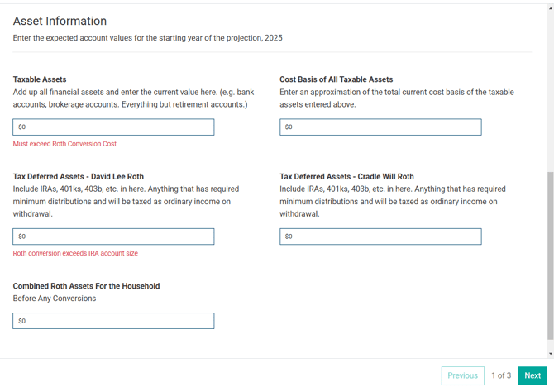Click Tax Deferred Assets - David Lee Roth label
This screenshot has width=554, height=392.
click(x=78, y=177)
